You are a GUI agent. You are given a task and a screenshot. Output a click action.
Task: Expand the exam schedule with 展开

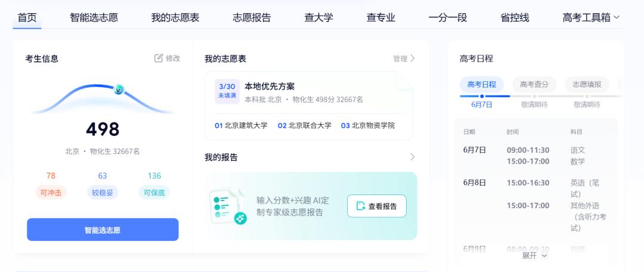[x=534, y=255]
